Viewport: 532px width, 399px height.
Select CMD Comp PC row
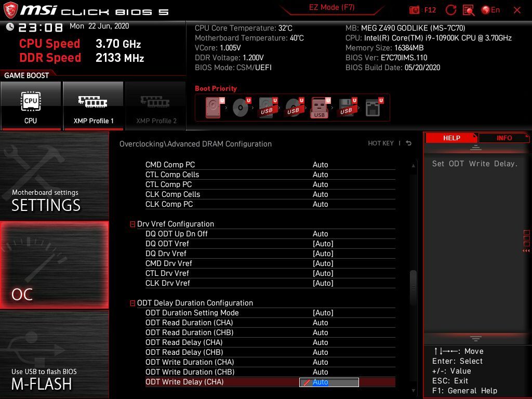click(x=270, y=165)
